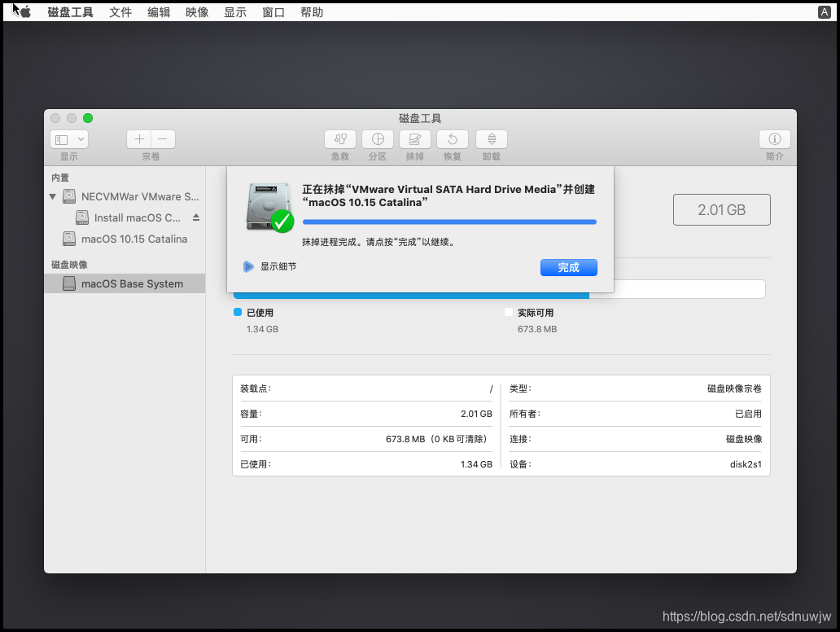The image size is (840, 632).
Task: Click the 1.34 GB value under 已使用
Action: (262, 329)
